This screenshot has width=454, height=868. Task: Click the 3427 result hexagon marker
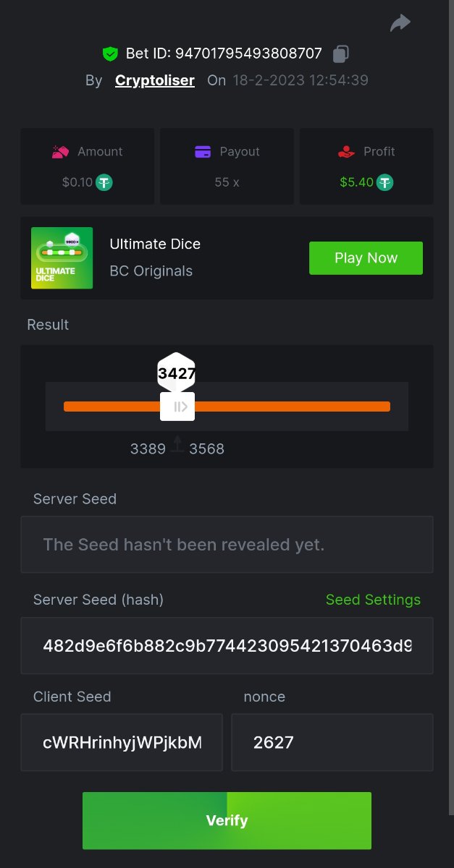177,373
